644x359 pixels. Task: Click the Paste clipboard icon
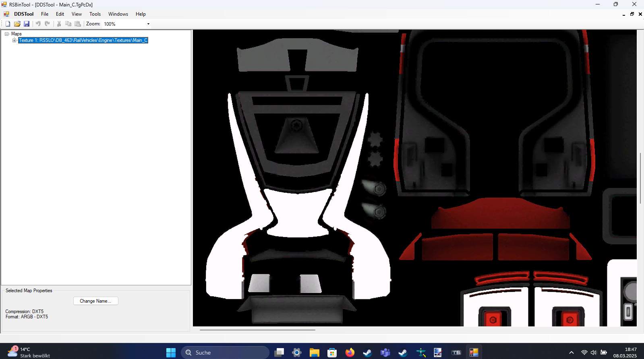click(78, 24)
